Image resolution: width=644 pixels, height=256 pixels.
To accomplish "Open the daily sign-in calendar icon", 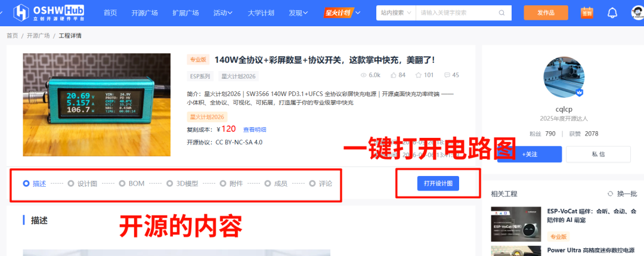I will pyautogui.click(x=587, y=13).
